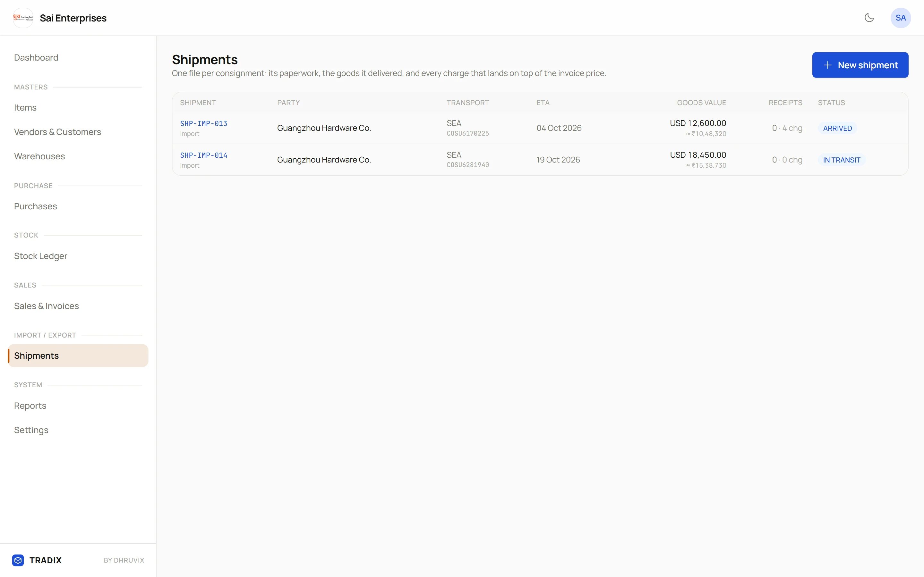Open shipment SHP-IMP-014
This screenshot has width=924, height=577.
203,155
